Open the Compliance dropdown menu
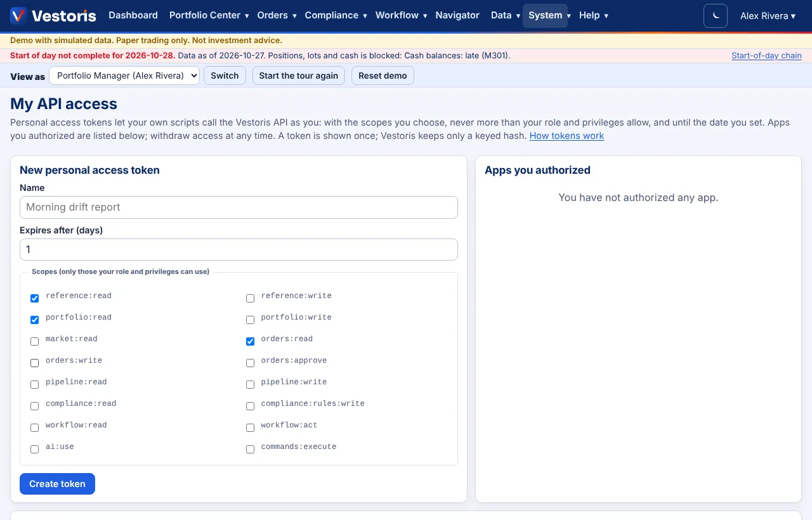This screenshot has width=812, height=520. [x=336, y=15]
